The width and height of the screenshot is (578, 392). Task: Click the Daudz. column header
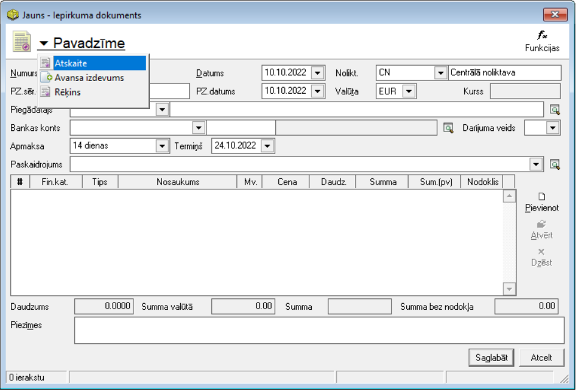(x=333, y=182)
